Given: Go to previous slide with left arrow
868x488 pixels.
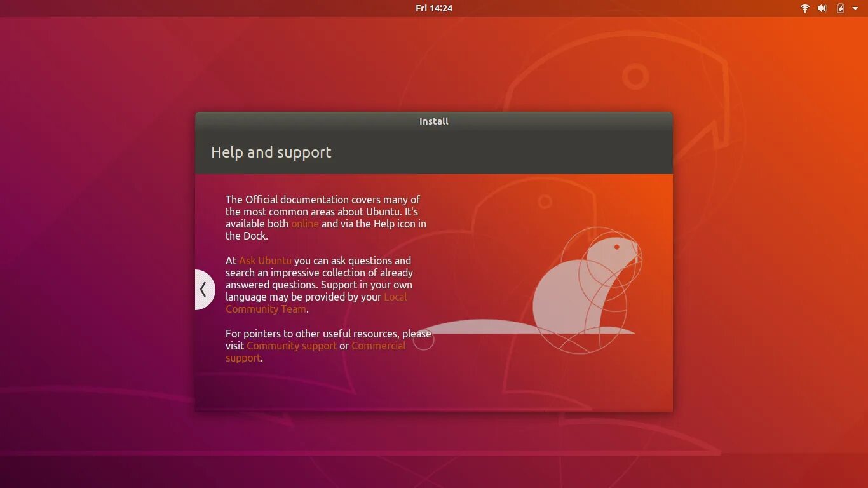Looking at the screenshot, I should pos(204,290).
